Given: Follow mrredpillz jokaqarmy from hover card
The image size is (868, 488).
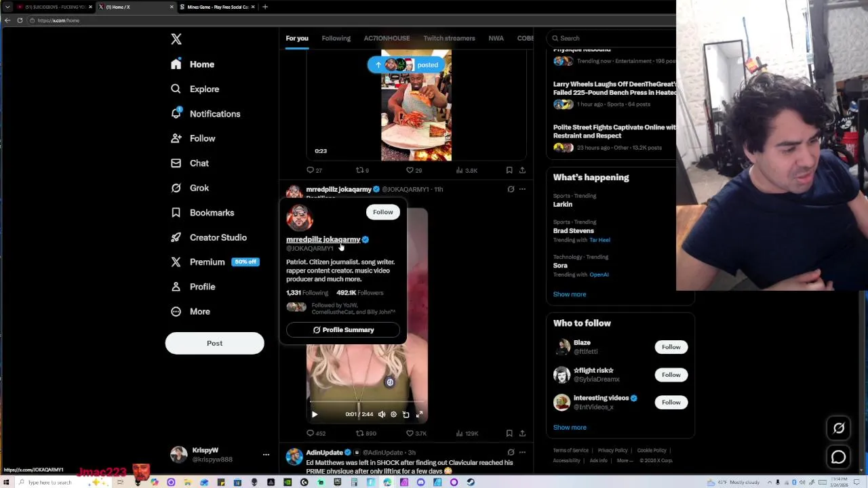Looking at the screenshot, I should pyautogui.click(x=382, y=212).
